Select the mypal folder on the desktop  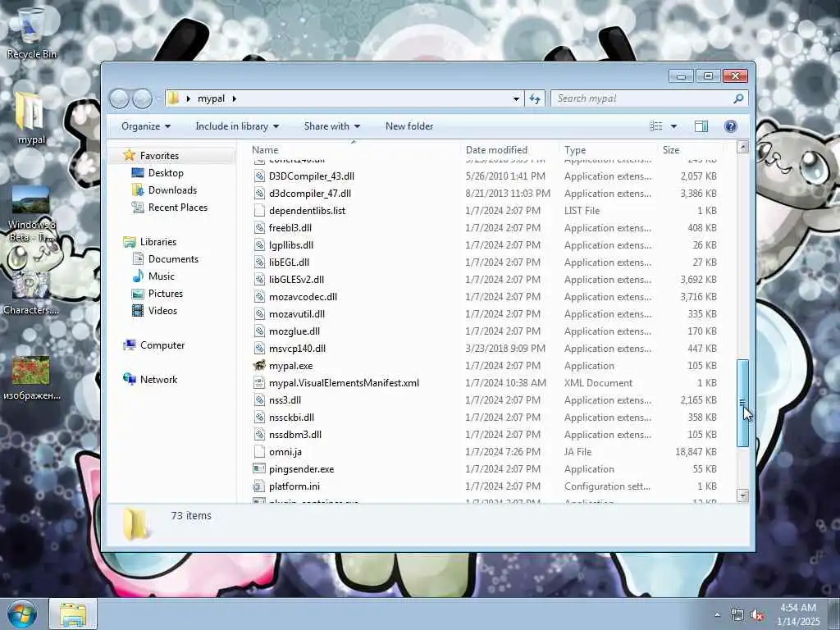pos(30,118)
